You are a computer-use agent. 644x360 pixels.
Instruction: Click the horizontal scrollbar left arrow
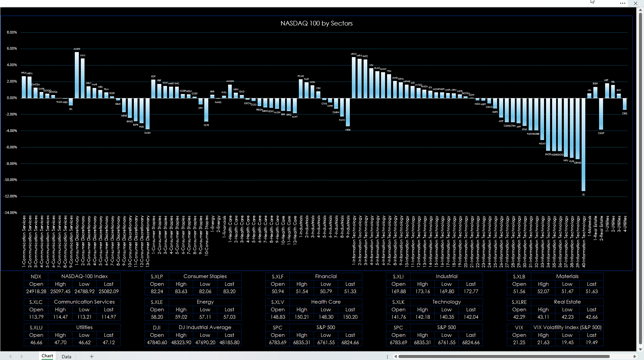(396, 356)
